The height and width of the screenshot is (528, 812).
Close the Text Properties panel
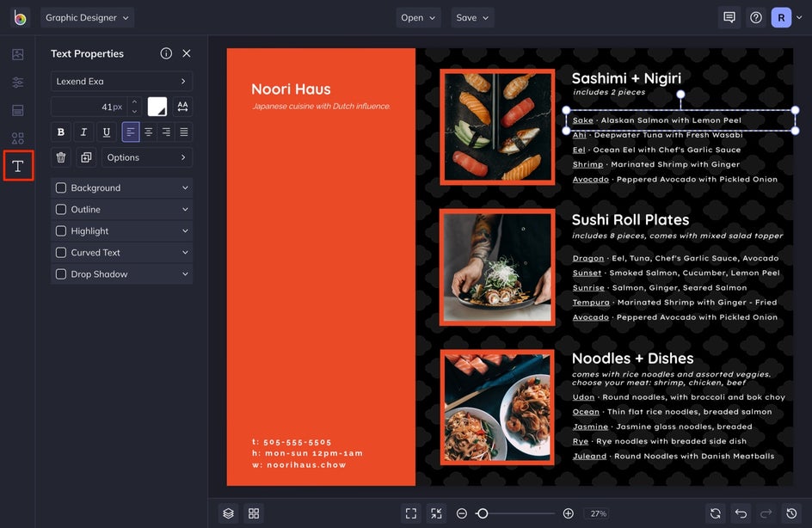coord(187,53)
